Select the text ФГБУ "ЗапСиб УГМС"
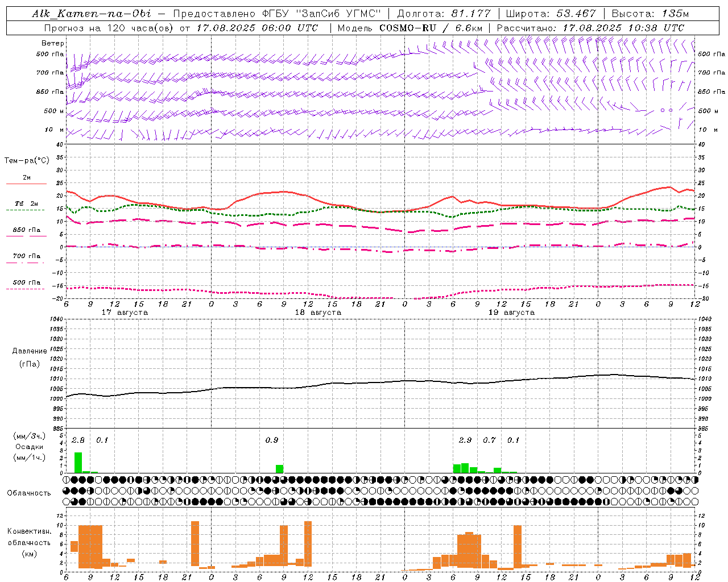Screen dimensions: 728x582 (x=322, y=14)
